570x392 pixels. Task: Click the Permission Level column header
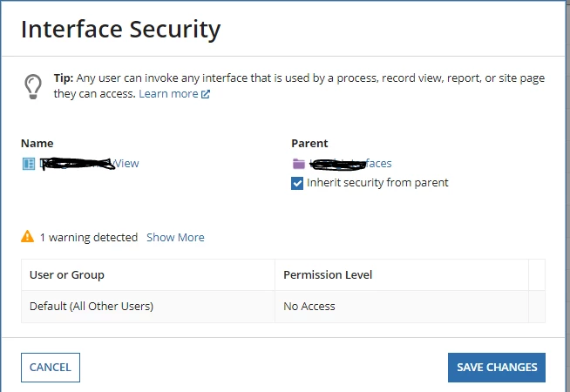point(401,275)
